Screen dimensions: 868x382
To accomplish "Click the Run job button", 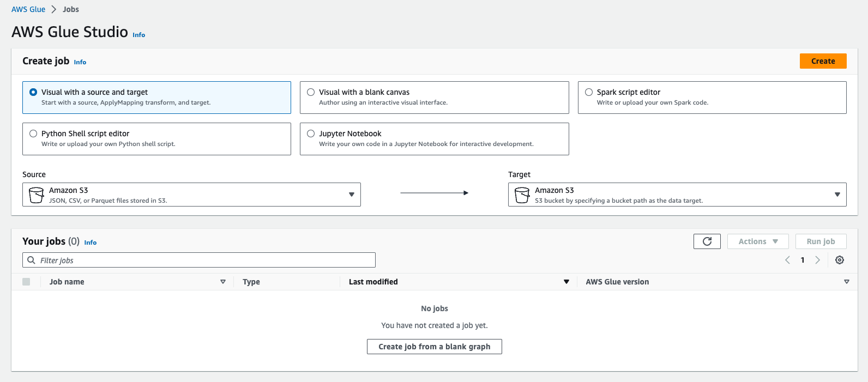I will point(821,241).
